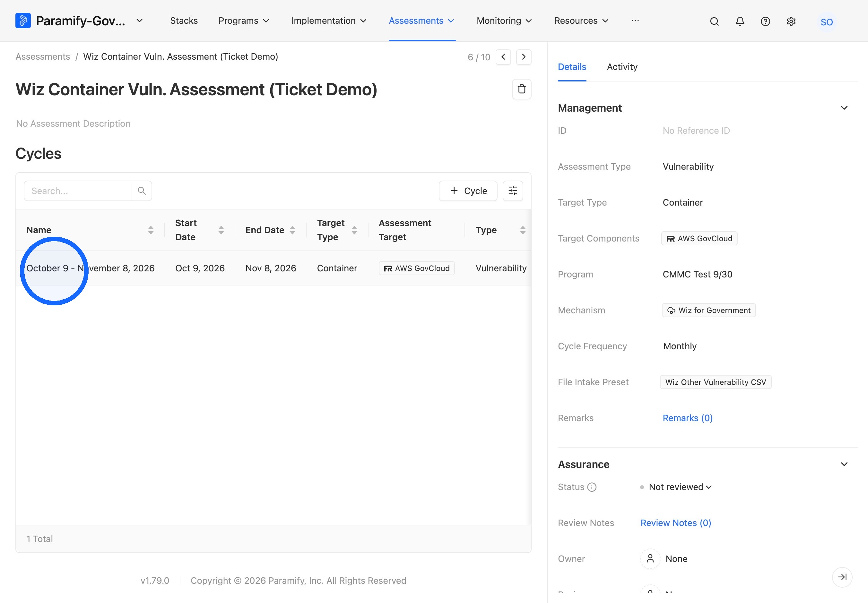
Task: Collapse the Management section
Action: [x=844, y=108]
